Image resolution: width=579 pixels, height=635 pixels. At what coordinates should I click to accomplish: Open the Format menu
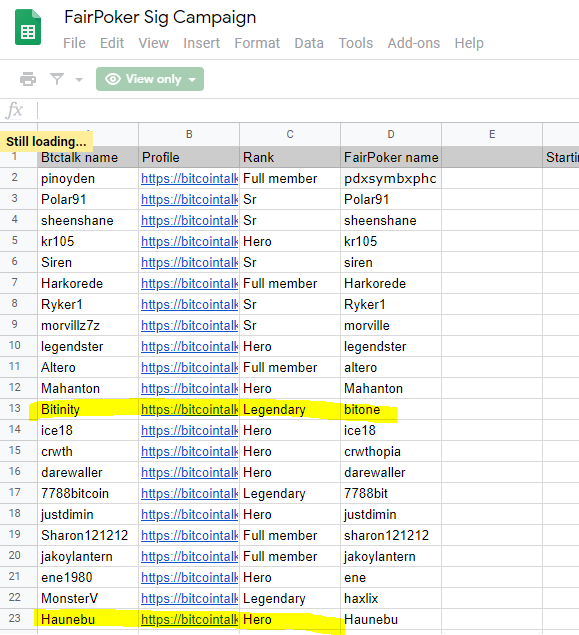point(257,43)
